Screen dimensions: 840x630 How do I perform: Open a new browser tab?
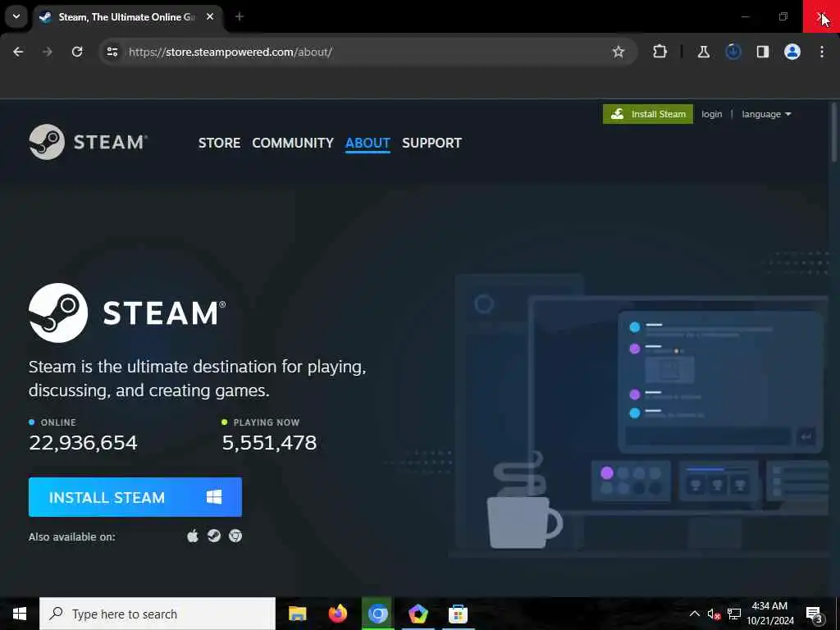[240, 17]
